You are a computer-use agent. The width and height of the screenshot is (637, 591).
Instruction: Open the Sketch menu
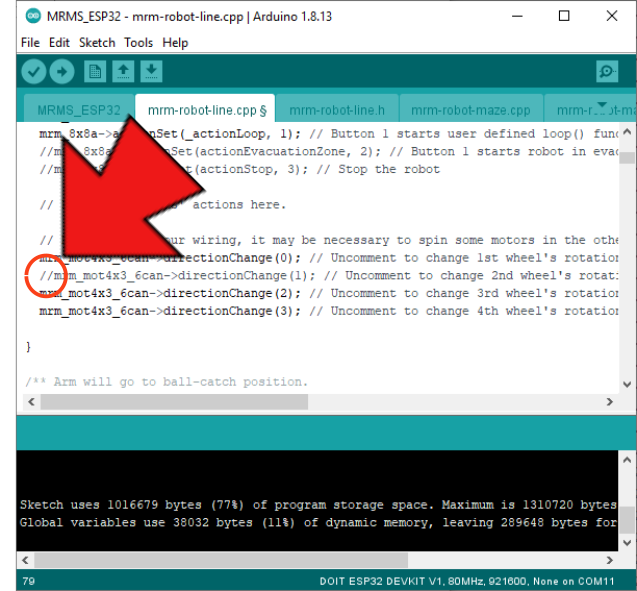[x=97, y=43]
